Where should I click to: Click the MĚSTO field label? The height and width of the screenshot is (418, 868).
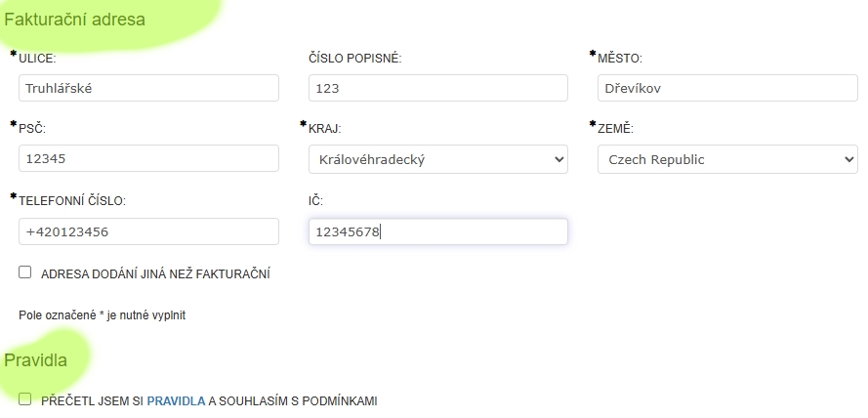tap(620, 59)
